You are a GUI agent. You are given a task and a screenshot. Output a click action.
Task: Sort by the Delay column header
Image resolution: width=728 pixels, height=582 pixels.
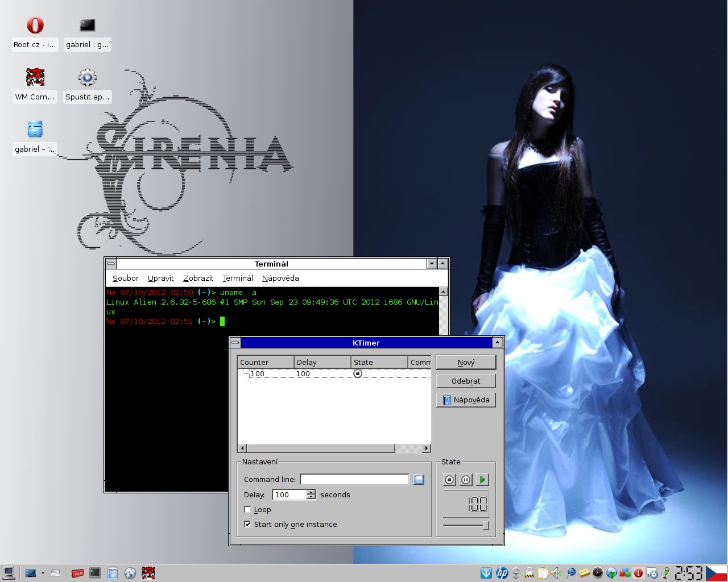tap(322, 362)
